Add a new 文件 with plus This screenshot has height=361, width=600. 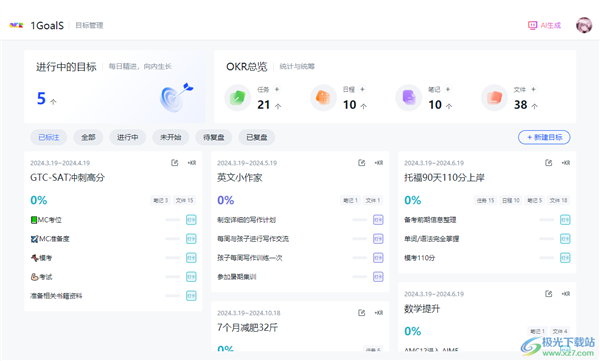(x=533, y=89)
